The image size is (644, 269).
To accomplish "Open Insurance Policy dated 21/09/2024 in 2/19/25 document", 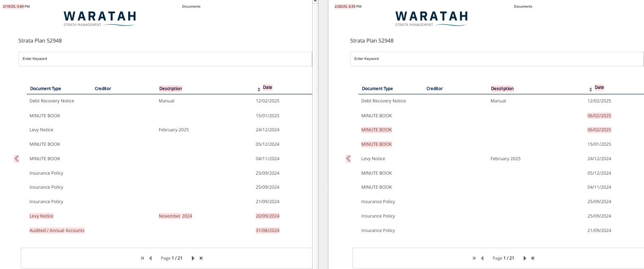I will coord(46,201).
